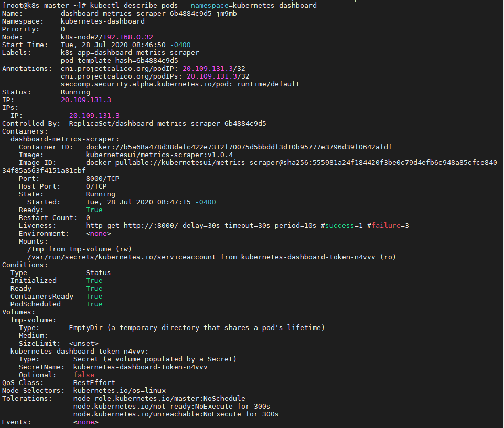The image size is (504, 428).
Task: Click node selector 'kubernetes.io/os=linux'
Action: (x=119, y=391)
